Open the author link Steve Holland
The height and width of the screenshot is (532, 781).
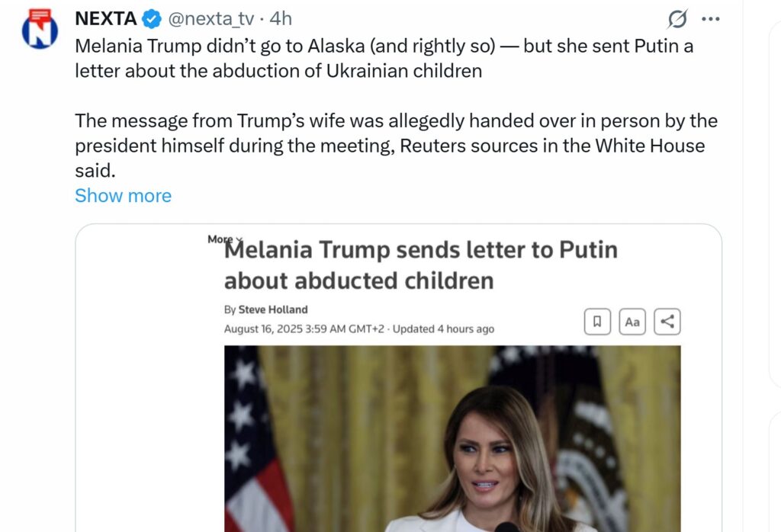(272, 309)
